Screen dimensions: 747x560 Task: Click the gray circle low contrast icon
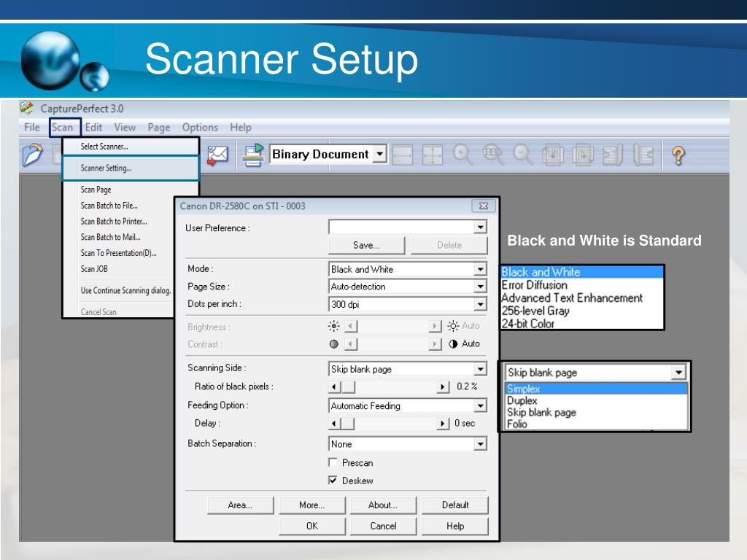[334, 344]
